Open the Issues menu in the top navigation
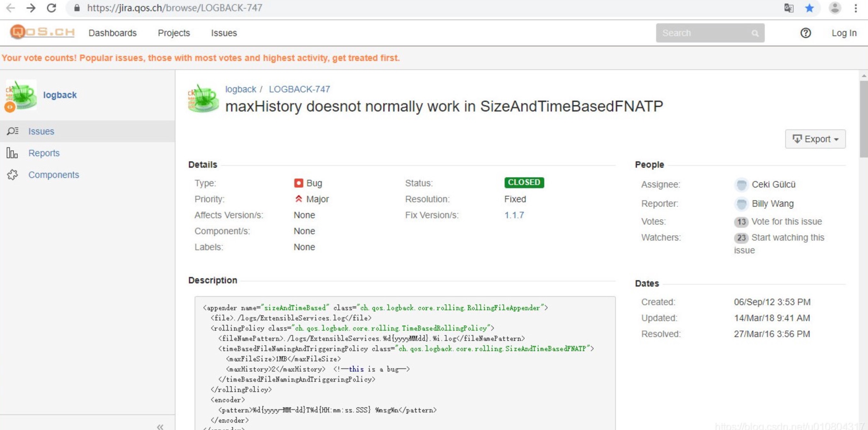Viewport: 868px width, 430px height. click(224, 33)
